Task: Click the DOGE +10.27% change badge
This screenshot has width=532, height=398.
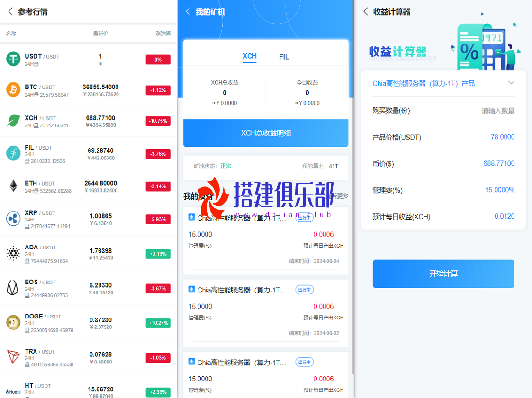Action: (x=158, y=323)
